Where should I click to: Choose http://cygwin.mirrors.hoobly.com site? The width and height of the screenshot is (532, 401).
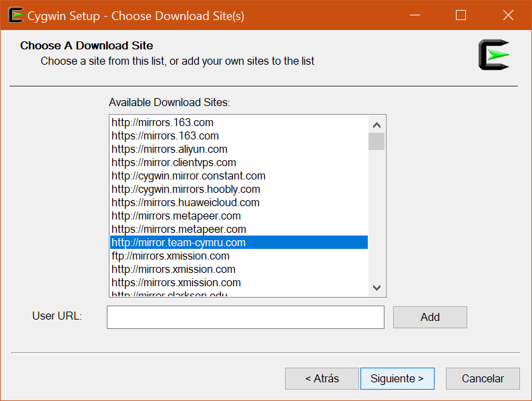tap(239, 189)
